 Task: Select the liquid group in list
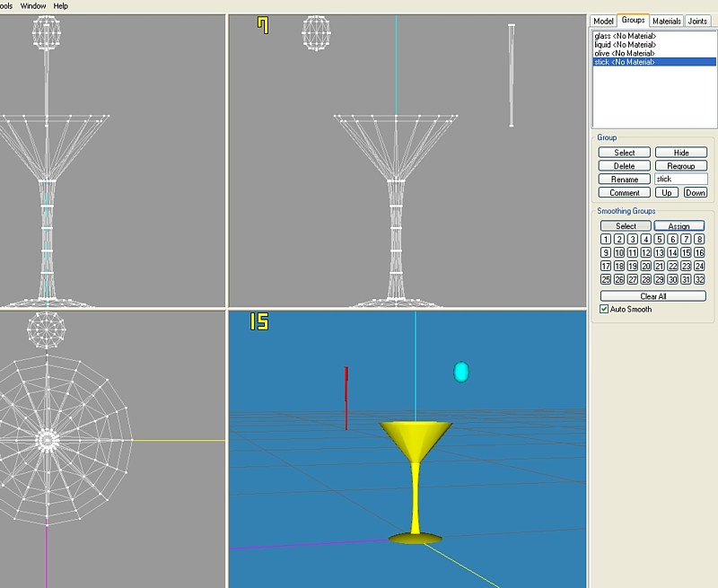click(x=626, y=44)
